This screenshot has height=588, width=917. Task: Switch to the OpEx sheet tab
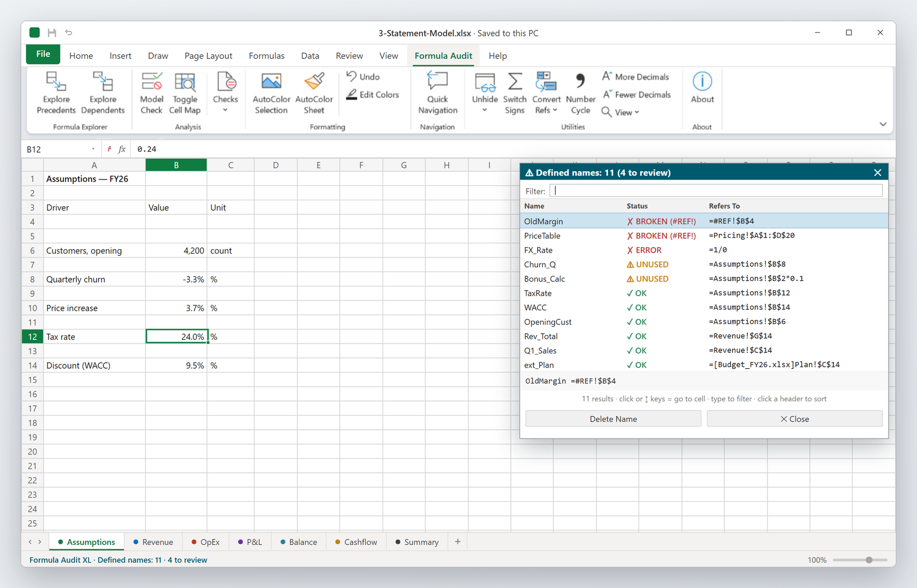pos(205,542)
